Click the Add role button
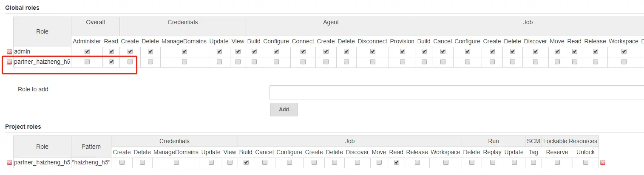The image size is (644, 175). tap(284, 110)
